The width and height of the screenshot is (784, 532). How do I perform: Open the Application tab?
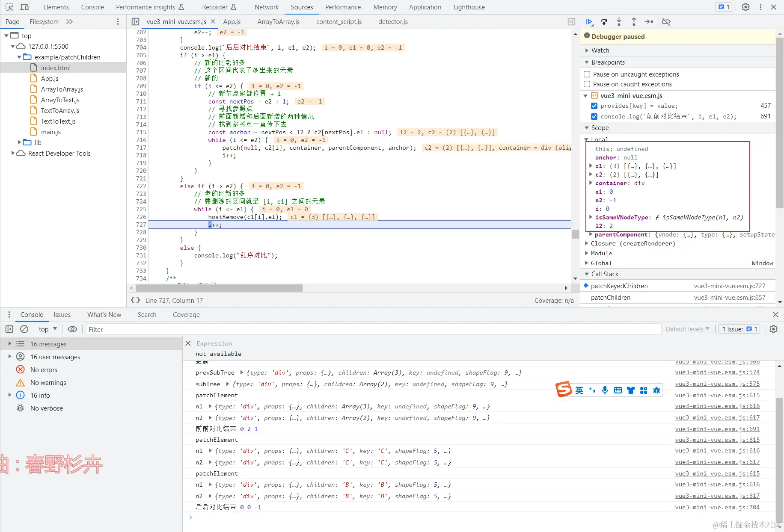click(x=425, y=7)
